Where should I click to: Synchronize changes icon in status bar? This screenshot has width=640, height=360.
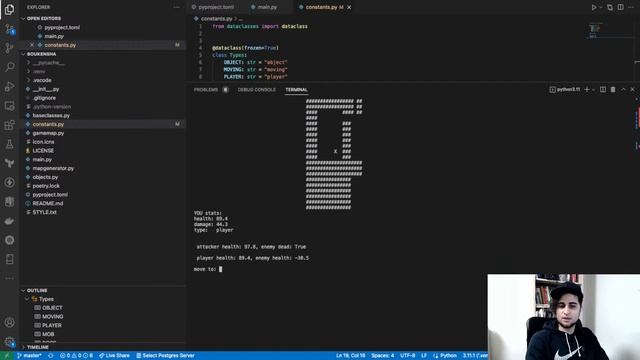click(51, 356)
